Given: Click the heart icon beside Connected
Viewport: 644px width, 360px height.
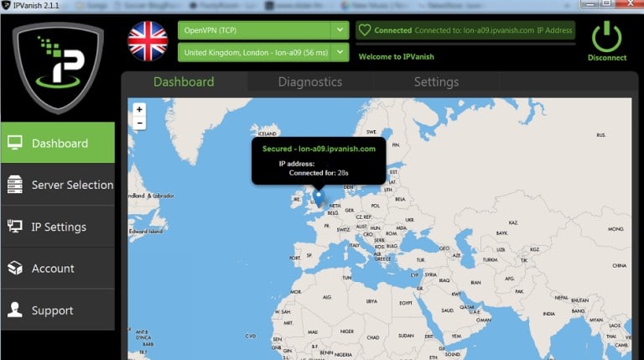Looking at the screenshot, I should pyautogui.click(x=364, y=30).
